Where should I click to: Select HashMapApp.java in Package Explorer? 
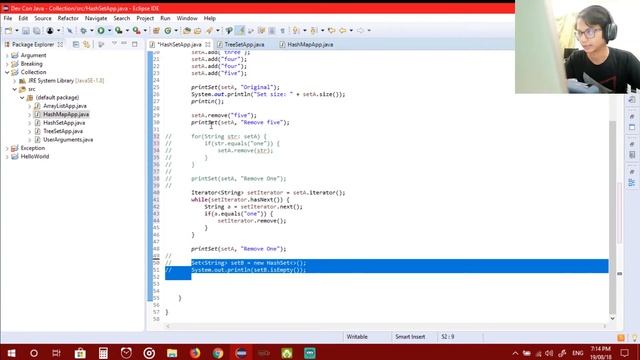(x=66, y=114)
